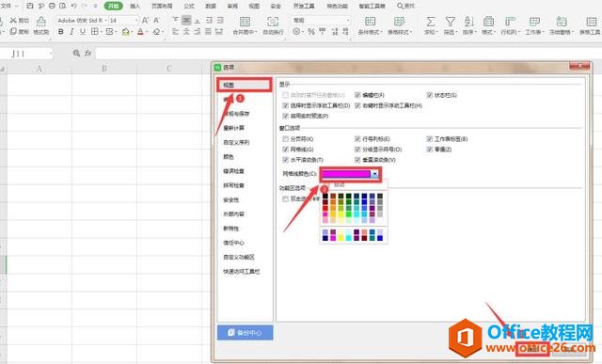Screen dimensions: 602x364
Task: Click the Cut (剪切) scissors icon
Action: pyautogui.click(x=13, y=20)
